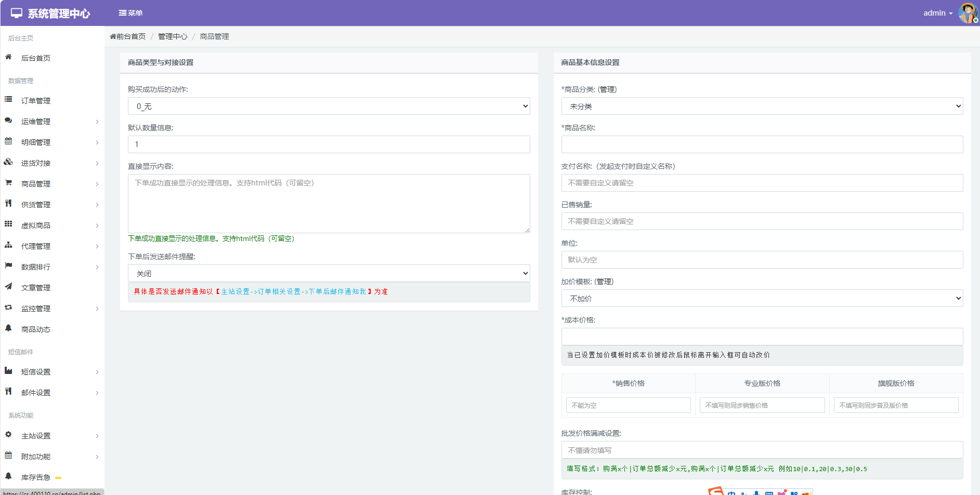
Task: Click the paper plane icon for 文章管理
Action: tap(8, 287)
